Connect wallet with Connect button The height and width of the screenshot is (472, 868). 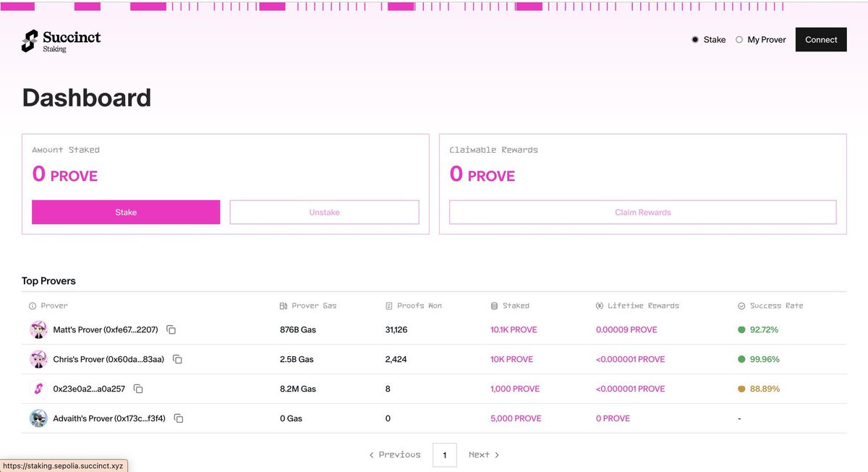[821, 40]
